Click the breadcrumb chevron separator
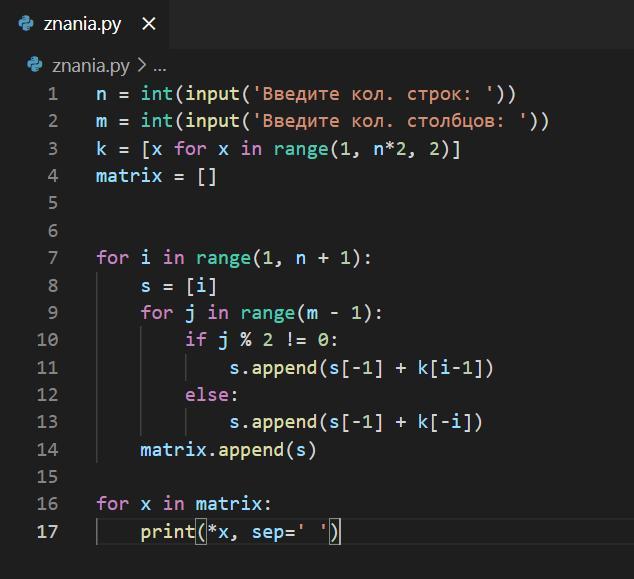This screenshot has height=579, width=634. (x=142, y=65)
